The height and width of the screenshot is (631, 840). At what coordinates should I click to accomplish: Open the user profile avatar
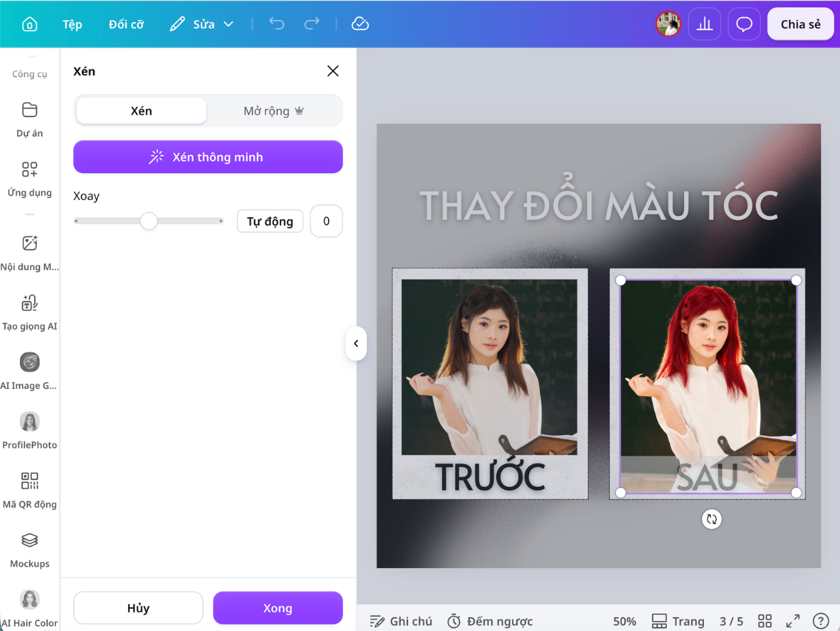click(x=668, y=24)
